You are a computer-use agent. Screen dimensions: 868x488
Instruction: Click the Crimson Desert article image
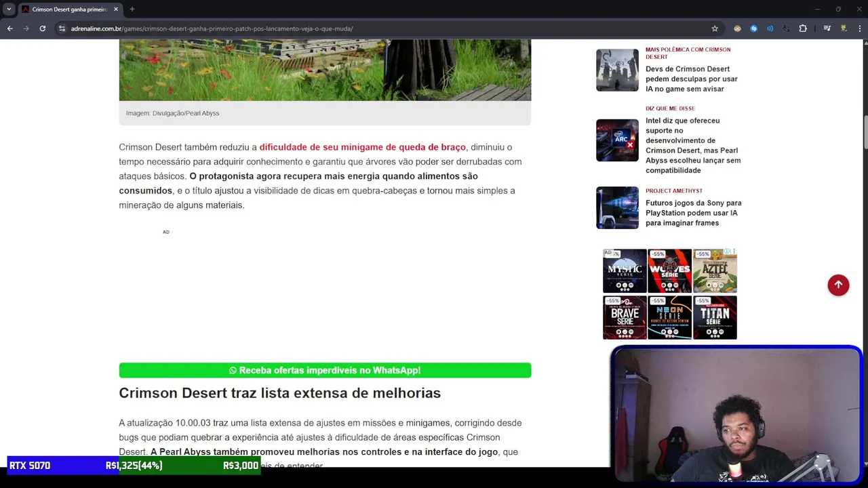(x=325, y=70)
